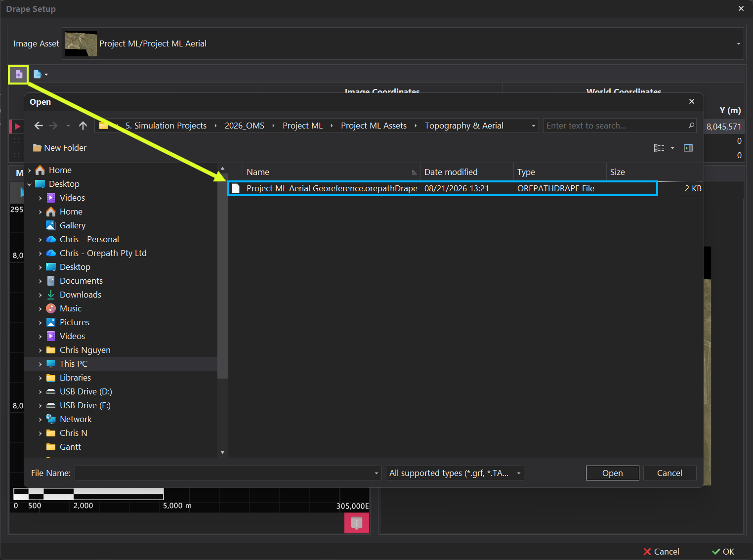
Task: Cancel the Drape Setup window
Action: click(x=661, y=552)
